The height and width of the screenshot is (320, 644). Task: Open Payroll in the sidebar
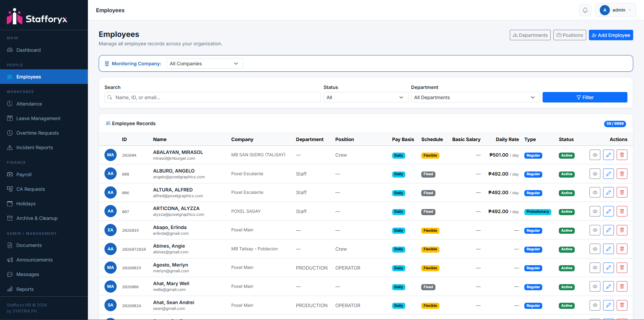(44, 175)
